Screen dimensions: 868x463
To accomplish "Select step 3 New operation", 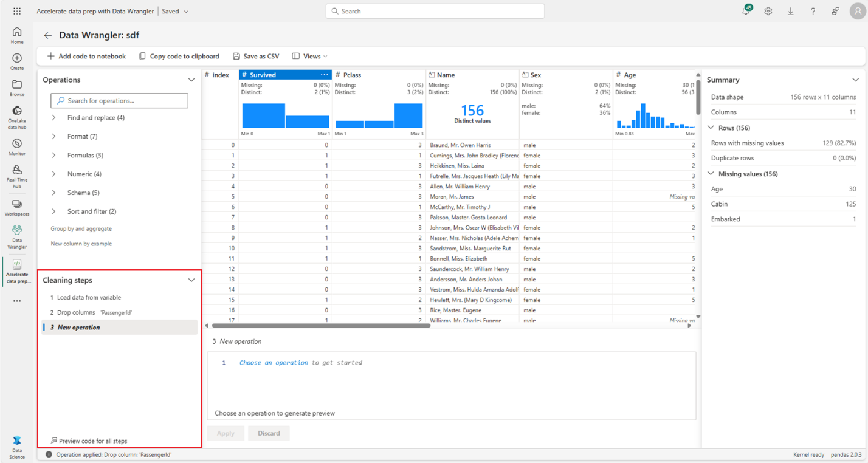I will pos(119,328).
